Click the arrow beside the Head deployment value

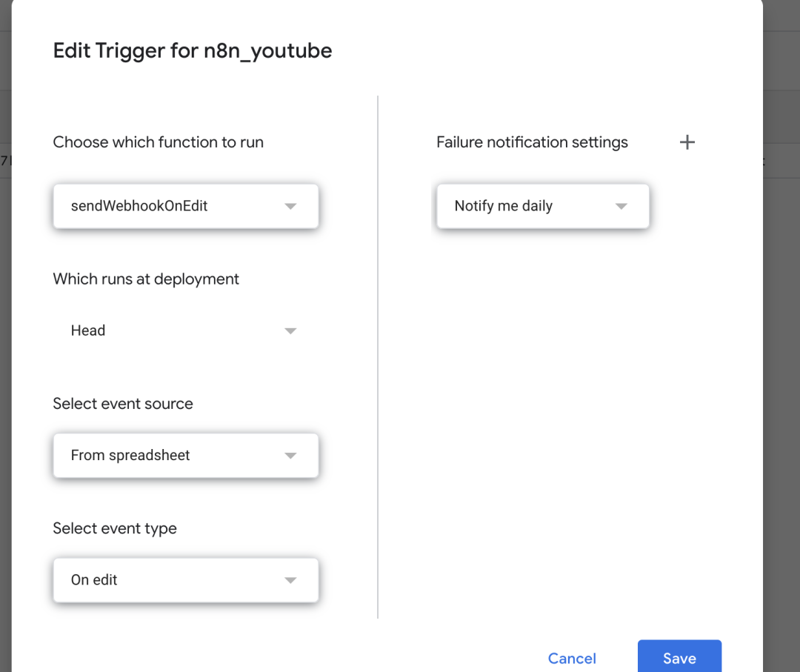tap(290, 330)
